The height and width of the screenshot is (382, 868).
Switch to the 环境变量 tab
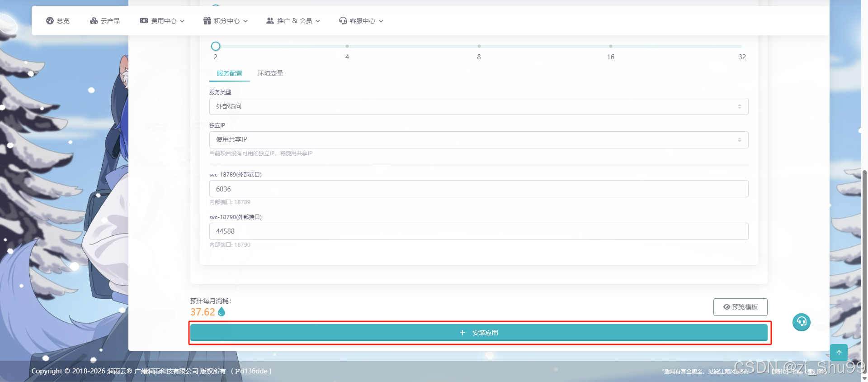(270, 73)
